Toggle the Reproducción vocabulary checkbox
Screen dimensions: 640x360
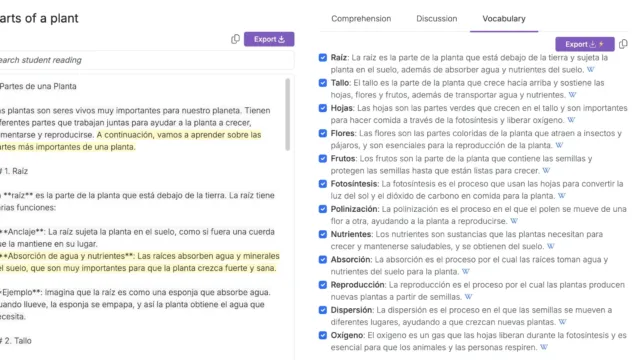click(323, 285)
